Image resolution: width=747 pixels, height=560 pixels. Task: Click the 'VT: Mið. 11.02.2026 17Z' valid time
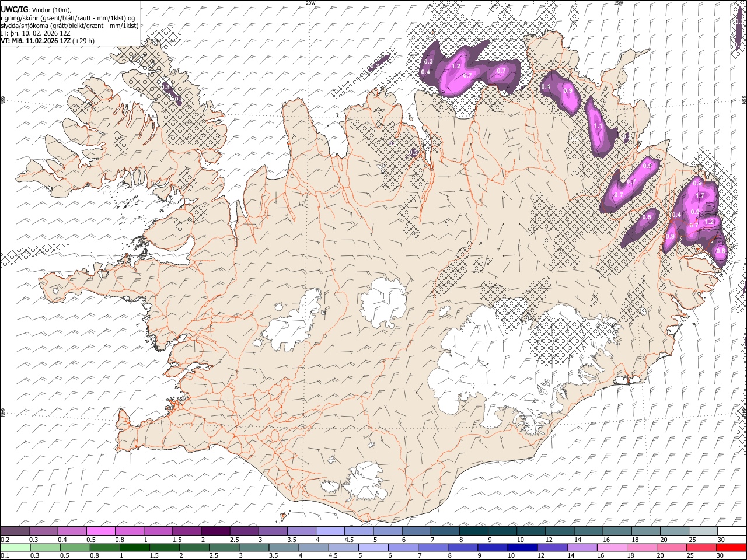point(36,41)
